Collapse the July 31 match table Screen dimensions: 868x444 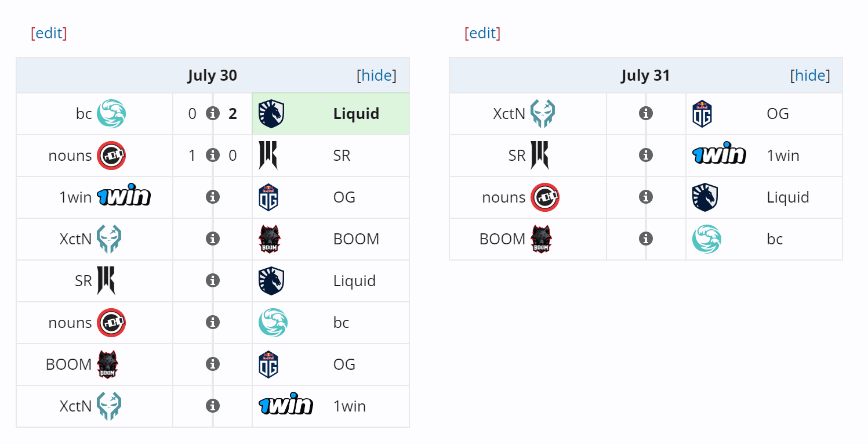[811, 75]
